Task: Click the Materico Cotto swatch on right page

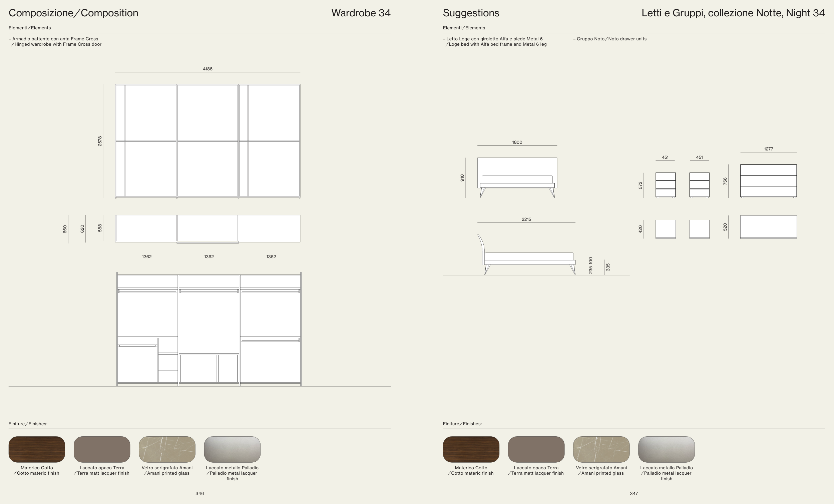Action: (471, 449)
